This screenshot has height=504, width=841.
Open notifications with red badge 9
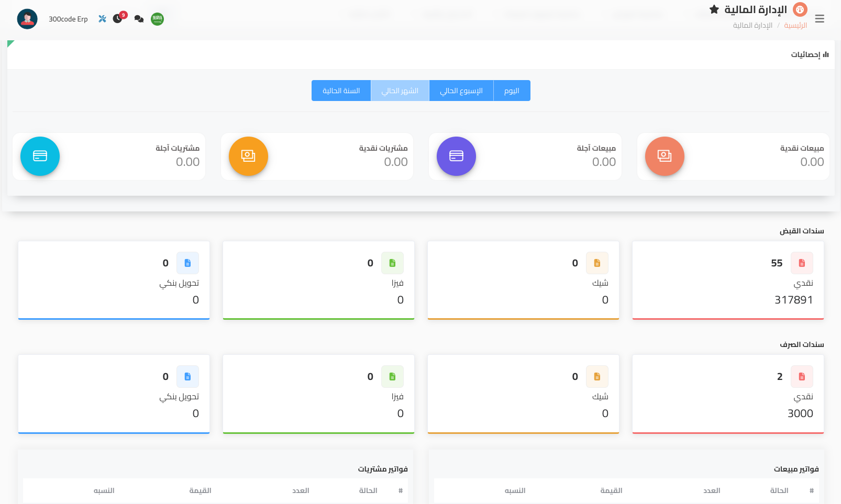tap(118, 19)
